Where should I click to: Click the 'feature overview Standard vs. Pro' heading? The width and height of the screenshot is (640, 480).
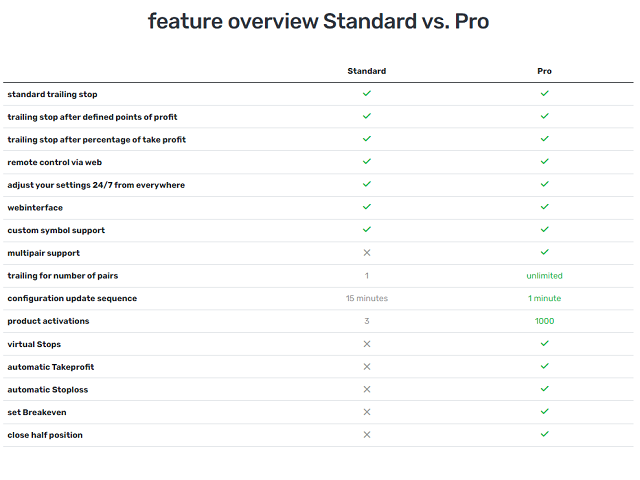pyautogui.click(x=318, y=21)
